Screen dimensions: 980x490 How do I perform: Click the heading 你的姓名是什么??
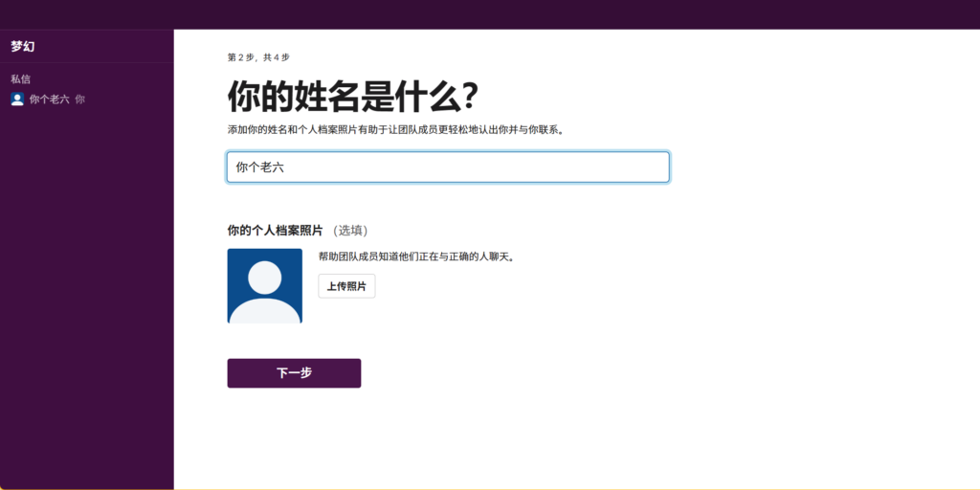click(353, 96)
